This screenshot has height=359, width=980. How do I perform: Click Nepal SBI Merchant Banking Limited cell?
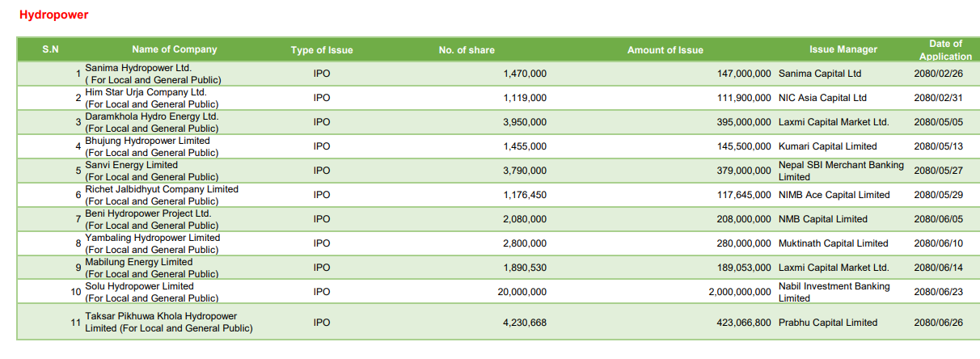pos(841,171)
